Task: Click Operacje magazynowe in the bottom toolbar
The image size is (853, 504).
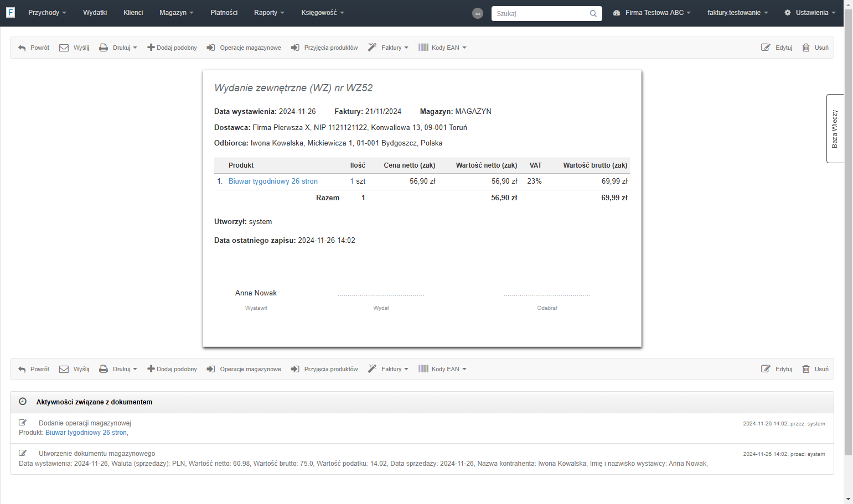Action: [x=244, y=369]
